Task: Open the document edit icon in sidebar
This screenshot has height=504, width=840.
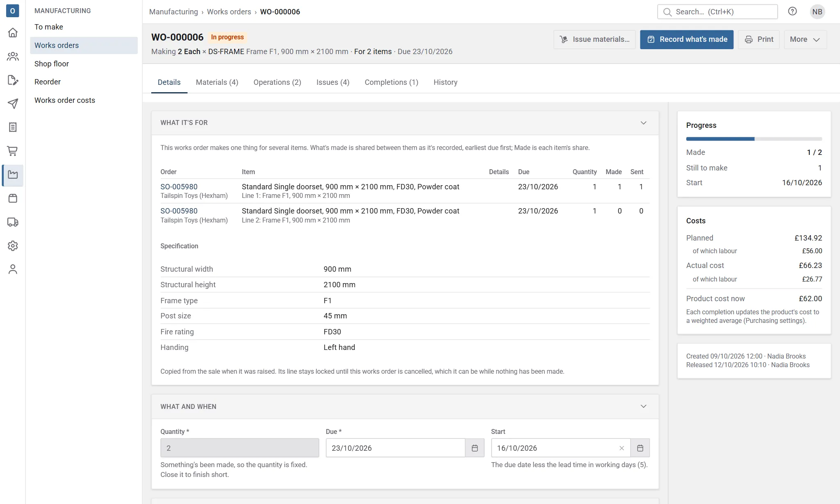Action: pyautogui.click(x=13, y=80)
